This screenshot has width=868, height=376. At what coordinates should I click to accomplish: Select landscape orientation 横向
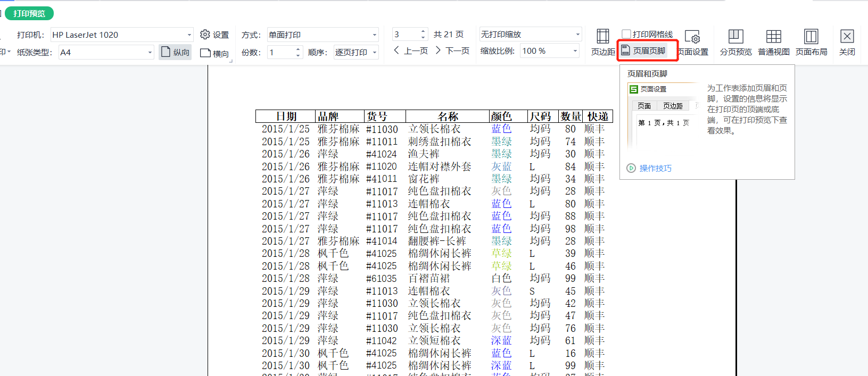point(214,53)
